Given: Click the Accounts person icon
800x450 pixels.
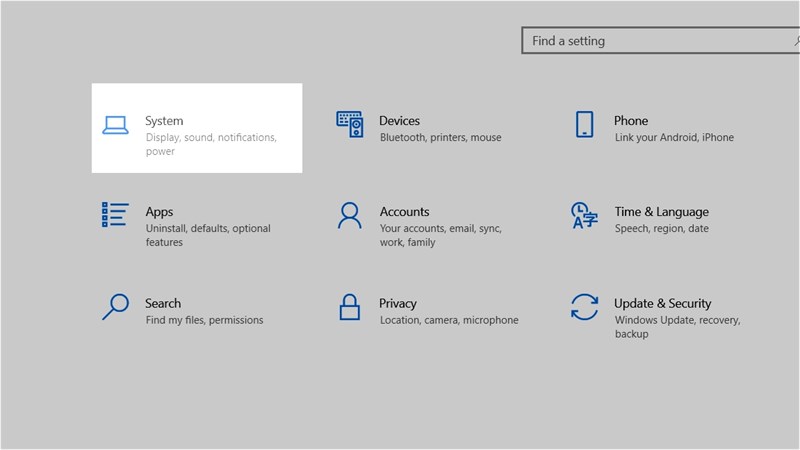Looking at the screenshot, I should tap(349, 215).
